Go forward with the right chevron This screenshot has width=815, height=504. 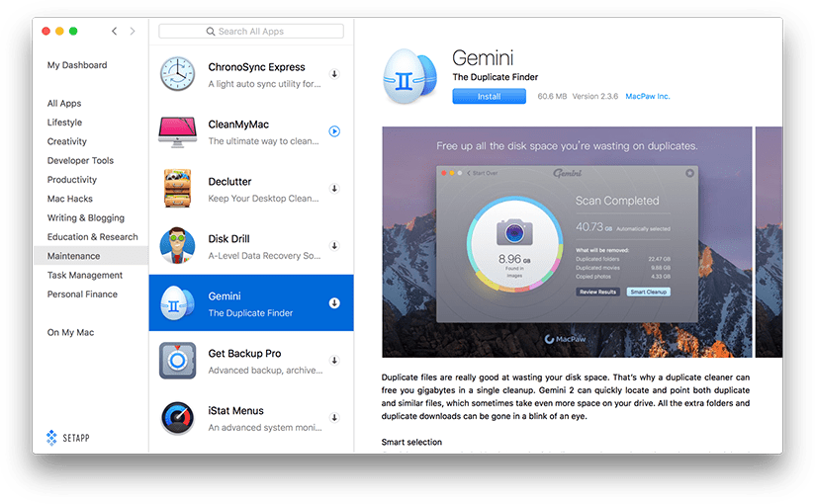[x=132, y=32]
